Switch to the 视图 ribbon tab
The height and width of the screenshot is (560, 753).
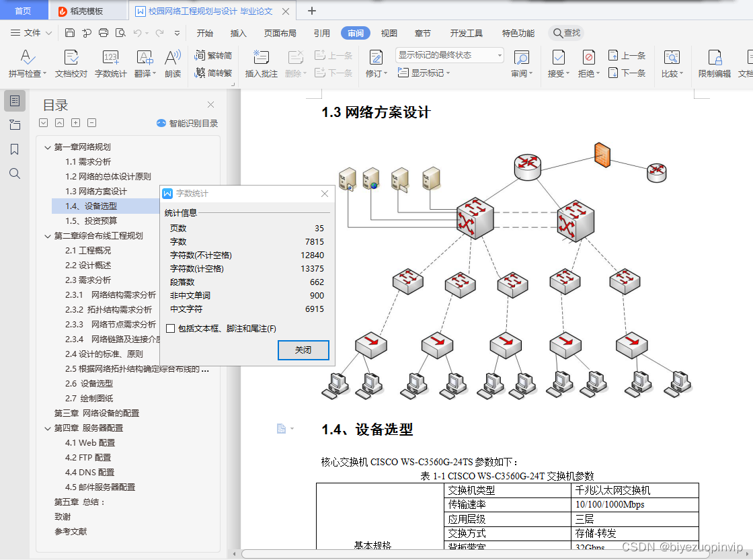(x=389, y=33)
